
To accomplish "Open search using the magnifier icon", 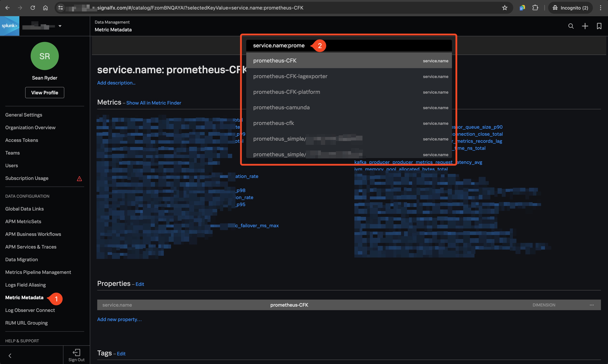I will (x=571, y=26).
